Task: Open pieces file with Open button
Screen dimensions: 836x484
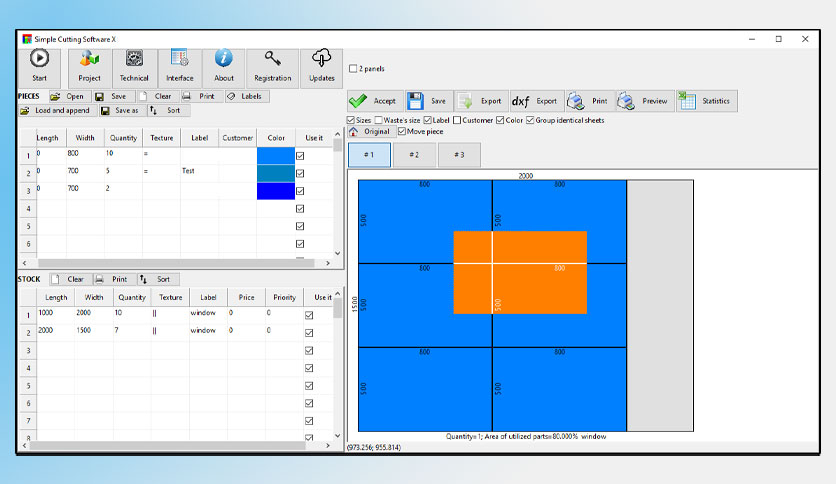Action: [x=69, y=96]
